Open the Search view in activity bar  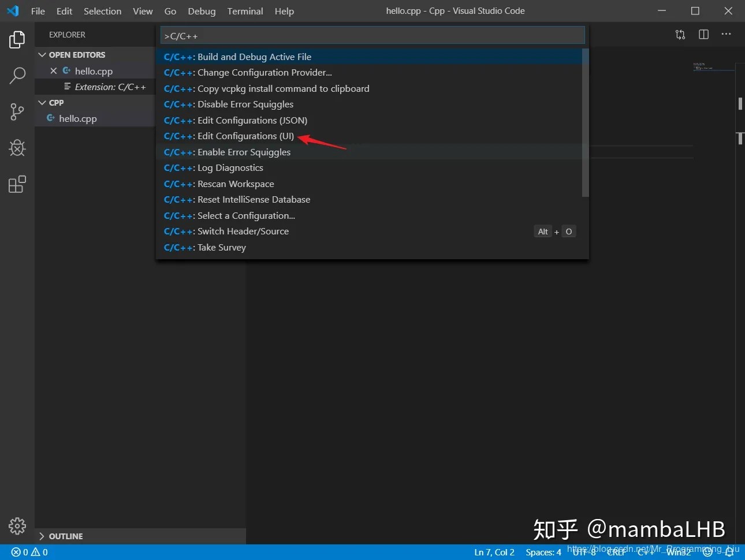[x=17, y=75]
